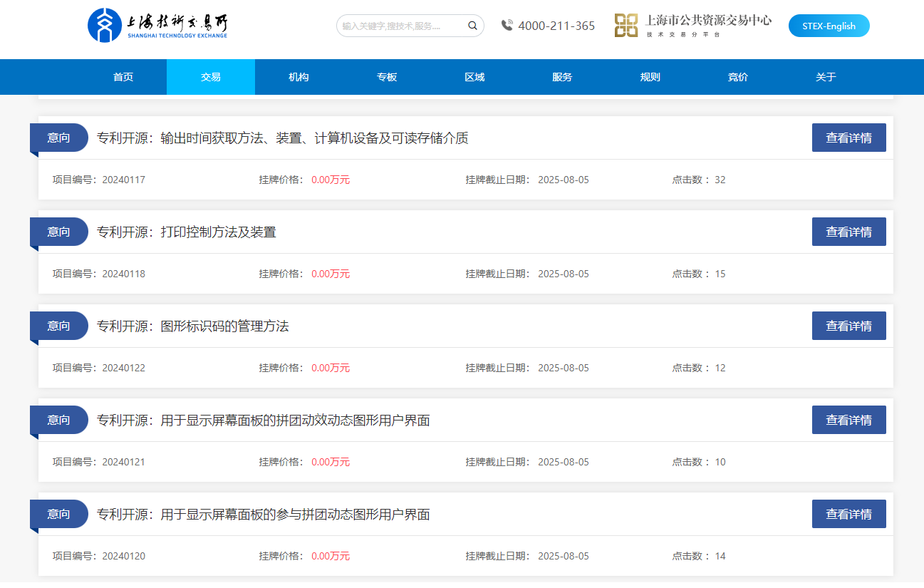Viewport: 924px width, 588px height.
Task: Select project number text 20240118
Action: point(124,274)
